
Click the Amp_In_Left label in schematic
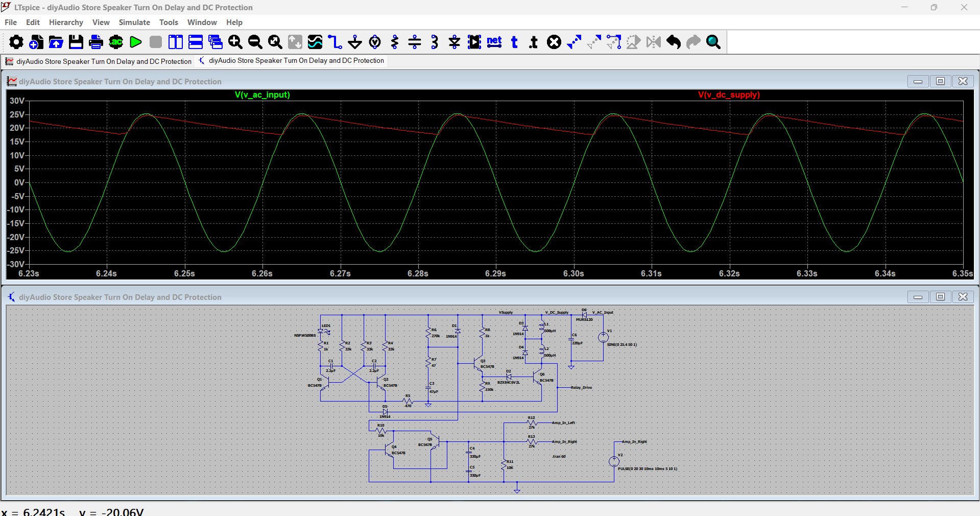pos(563,423)
